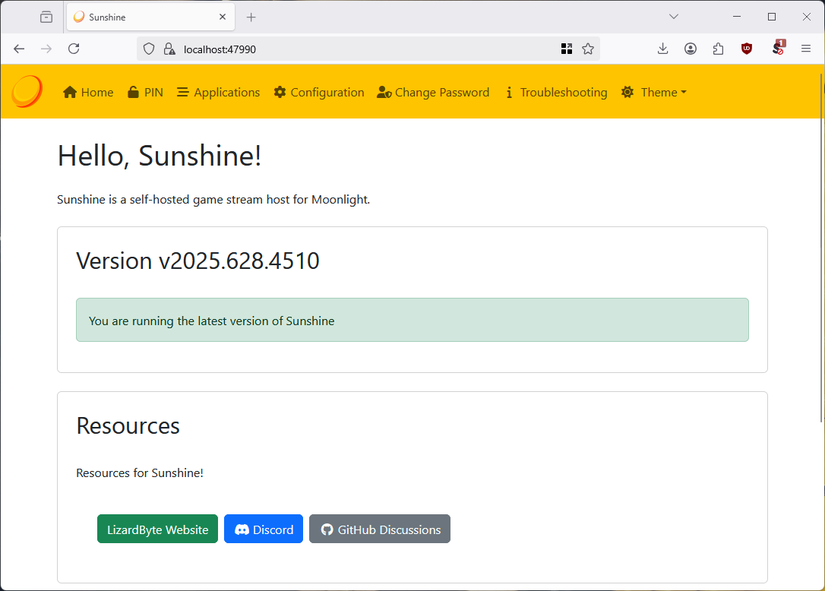Click the Sunshine logo in the navbar
This screenshot has height=591, width=825.
26,91
